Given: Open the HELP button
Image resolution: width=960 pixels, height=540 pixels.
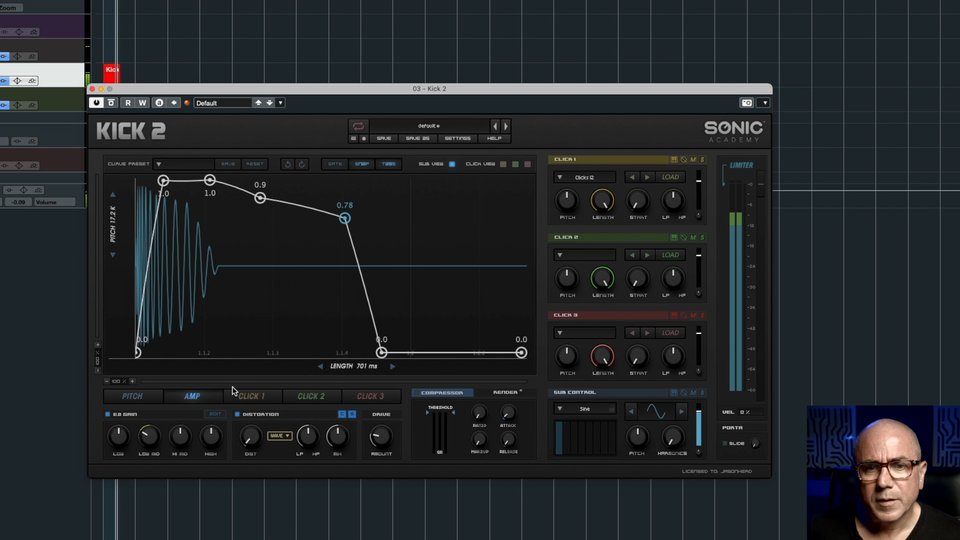Looking at the screenshot, I should click(x=494, y=138).
